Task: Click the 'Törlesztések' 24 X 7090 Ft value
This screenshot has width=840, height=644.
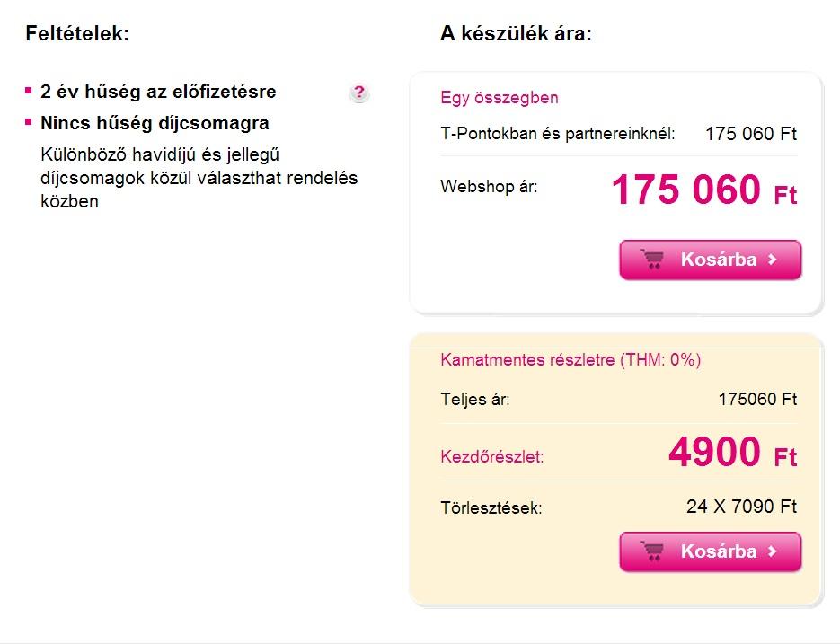Action: (741, 507)
